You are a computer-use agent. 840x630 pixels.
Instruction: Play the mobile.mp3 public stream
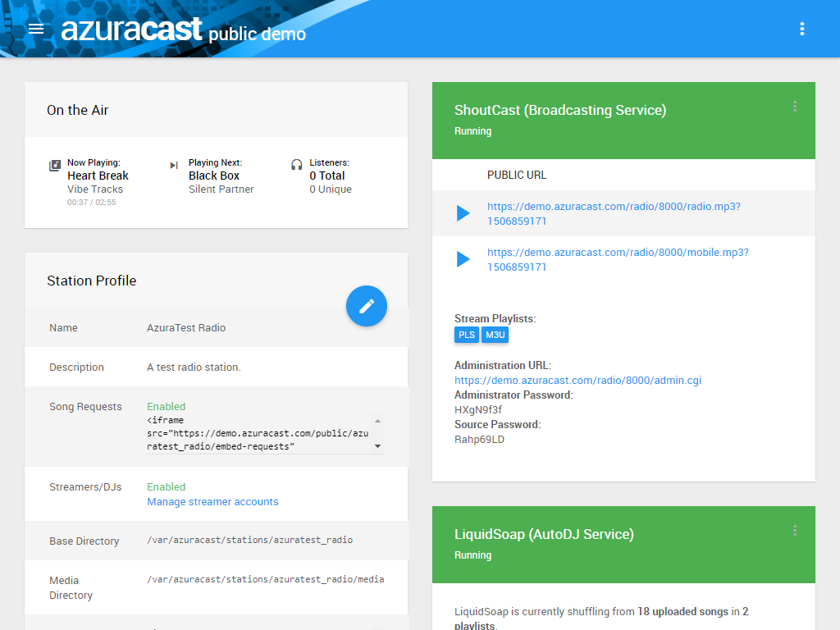coord(461,259)
